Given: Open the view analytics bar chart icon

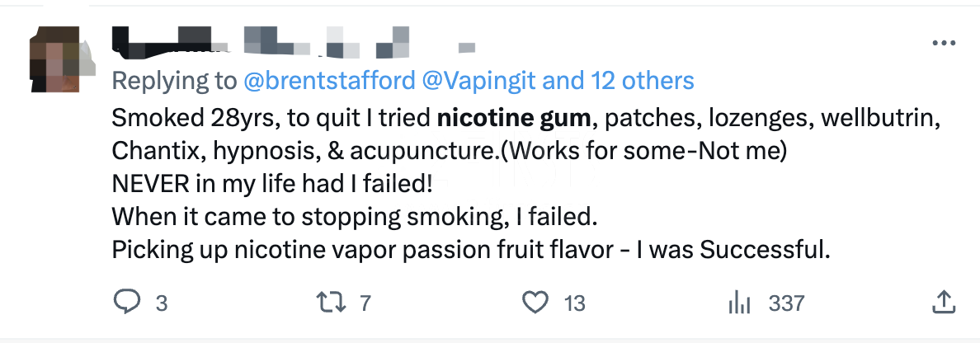Looking at the screenshot, I should pos(741,303).
